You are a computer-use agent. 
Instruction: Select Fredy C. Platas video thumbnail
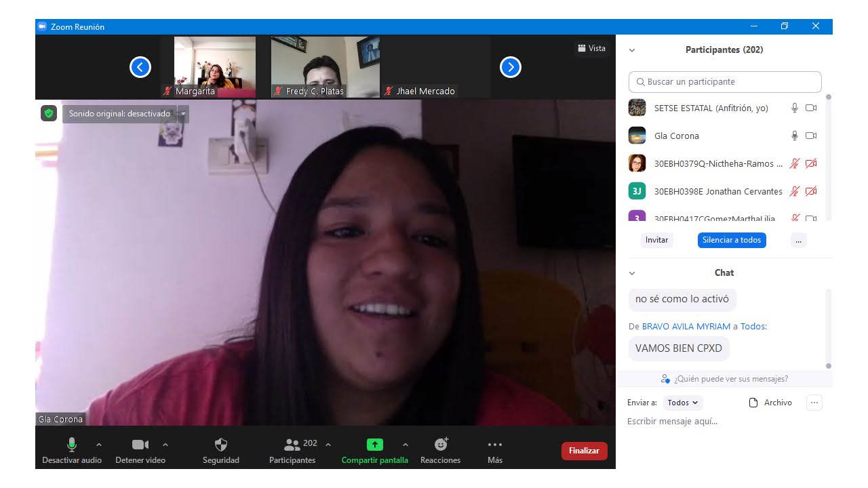pos(325,67)
